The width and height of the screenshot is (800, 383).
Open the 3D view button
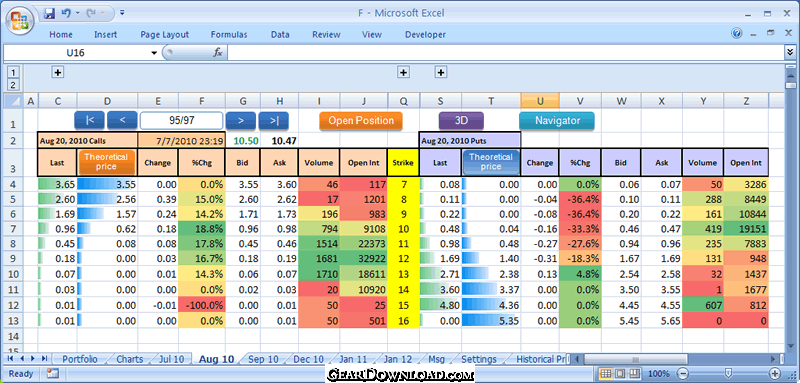tap(461, 121)
